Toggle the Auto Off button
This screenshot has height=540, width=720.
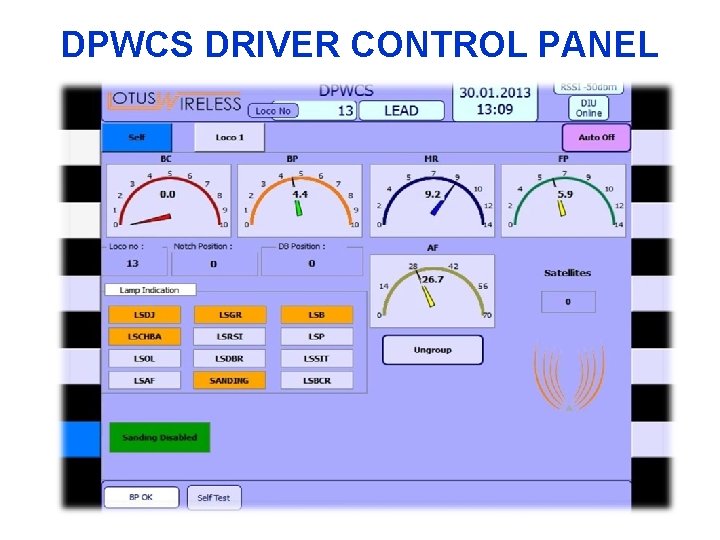(596, 137)
